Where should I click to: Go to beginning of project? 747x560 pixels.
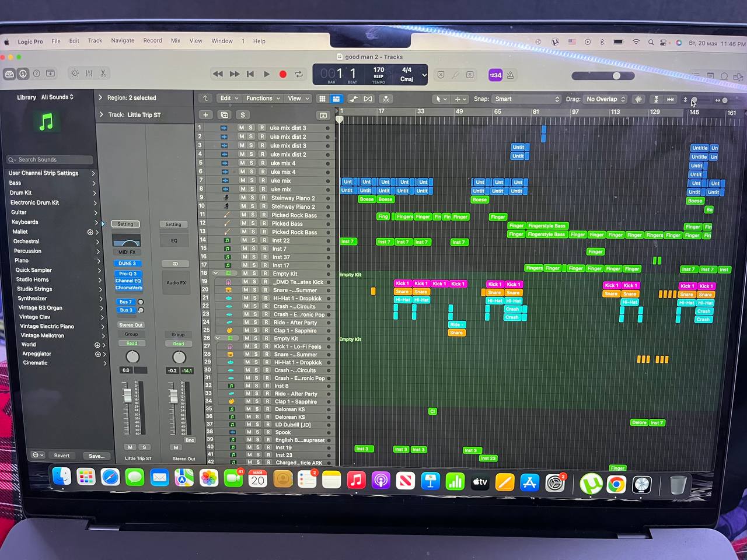[250, 74]
